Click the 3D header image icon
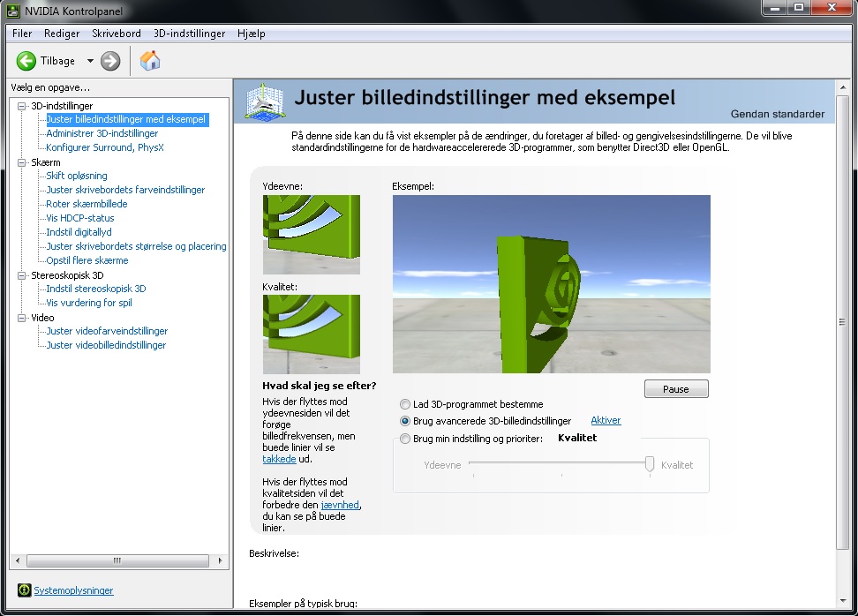Viewport: 858px width, 616px height. [x=264, y=101]
